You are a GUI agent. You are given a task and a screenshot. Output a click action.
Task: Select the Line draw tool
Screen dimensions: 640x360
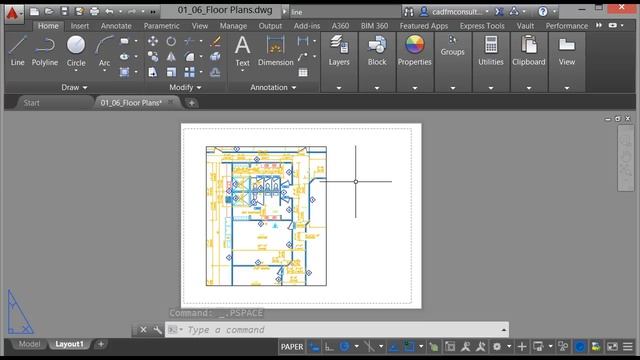tap(17, 51)
